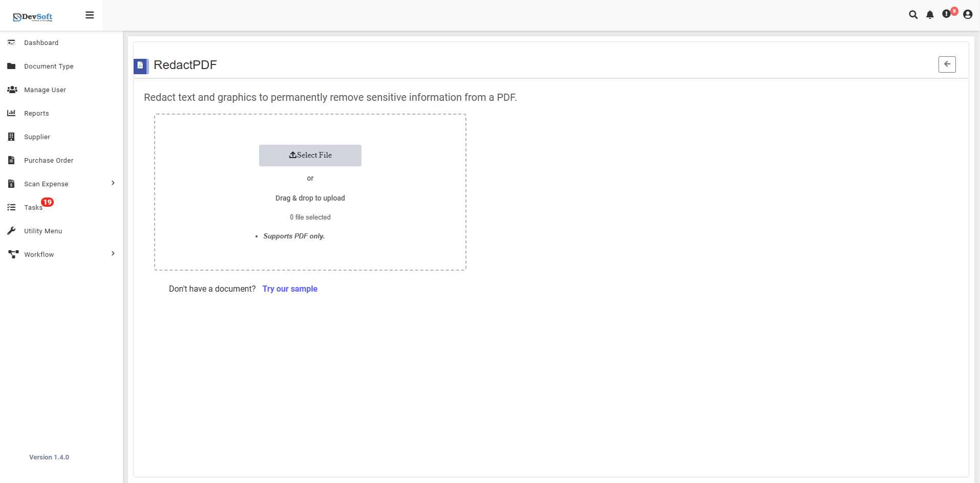This screenshot has width=980, height=483.
Task: View the Reports section
Action: click(36, 113)
